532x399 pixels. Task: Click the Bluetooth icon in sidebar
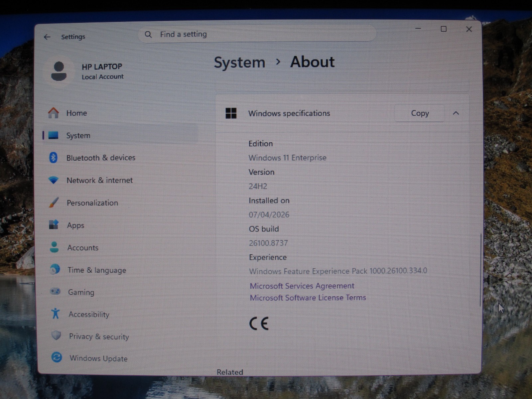[53, 157]
